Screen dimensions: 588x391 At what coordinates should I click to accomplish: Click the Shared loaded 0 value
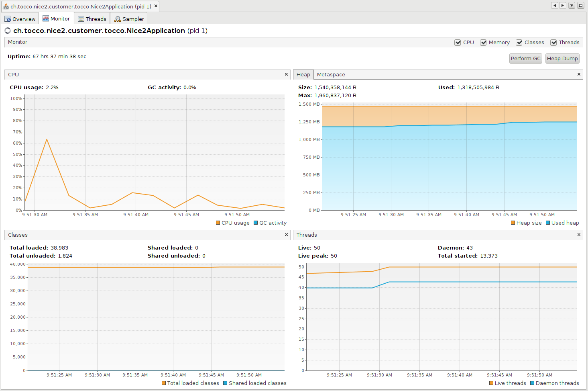point(197,248)
